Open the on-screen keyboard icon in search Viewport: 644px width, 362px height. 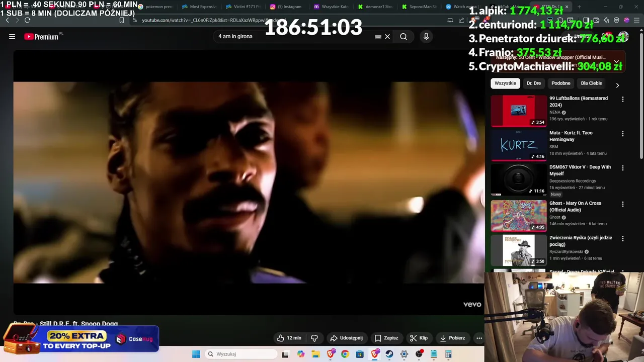tap(378, 36)
